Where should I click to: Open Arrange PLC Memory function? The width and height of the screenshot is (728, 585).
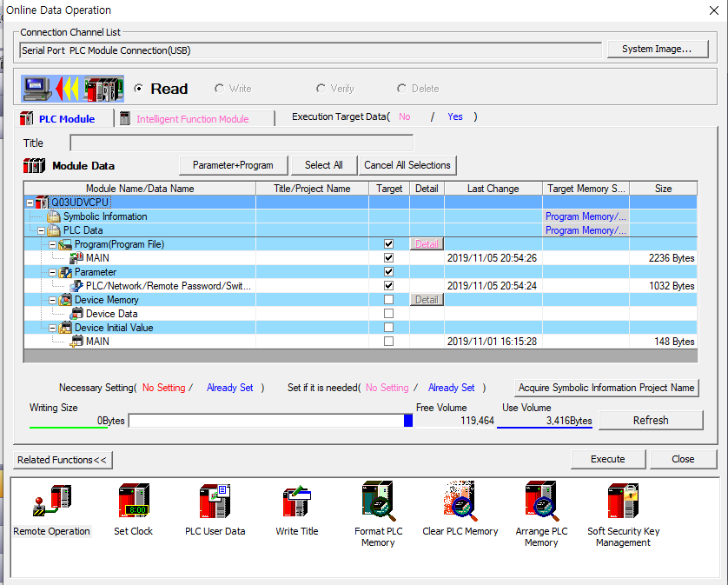pyautogui.click(x=541, y=515)
